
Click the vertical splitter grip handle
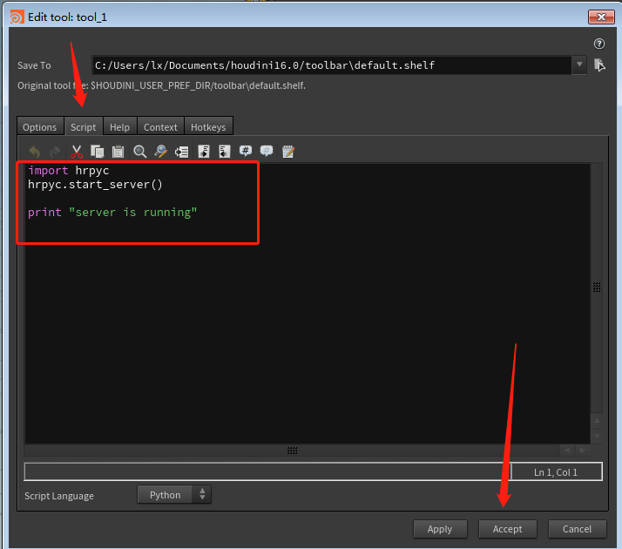tap(597, 287)
